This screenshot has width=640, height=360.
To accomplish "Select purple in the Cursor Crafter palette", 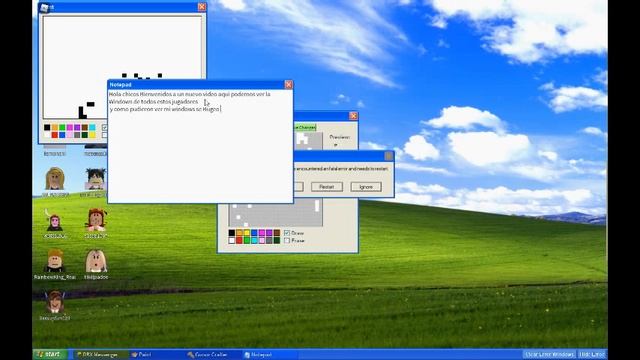I will pos(269,233).
